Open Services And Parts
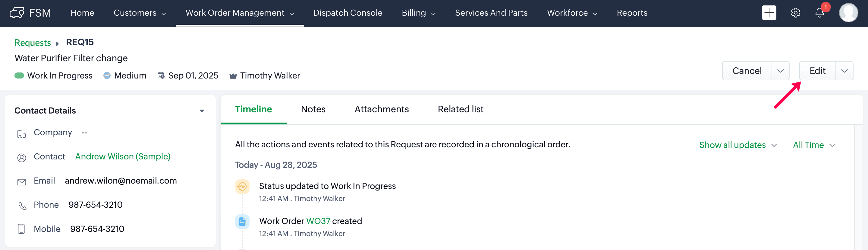 click(x=491, y=13)
